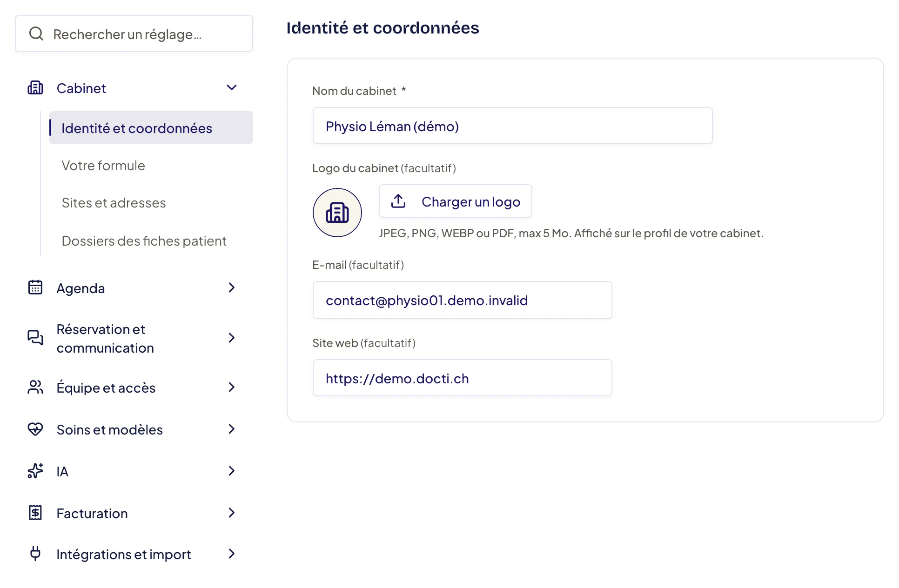Click the JPEG, PNG, WEBP file format hint

click(571, 233)
